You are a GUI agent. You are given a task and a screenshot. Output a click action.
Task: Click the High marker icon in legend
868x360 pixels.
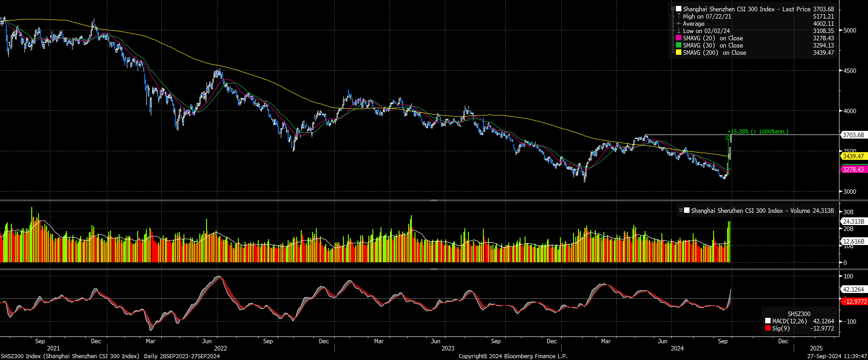pyautogui.click(x=679, y=16)
